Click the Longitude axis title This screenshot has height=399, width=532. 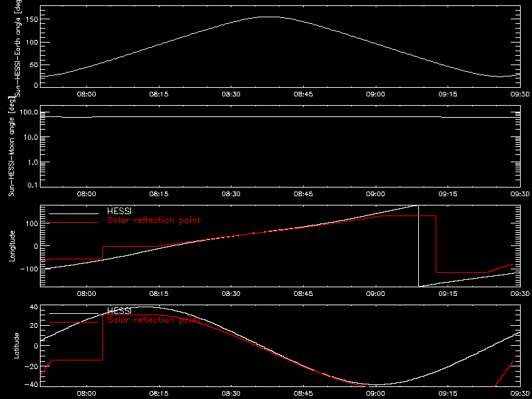pyautogui.click(x=12, y=245)
